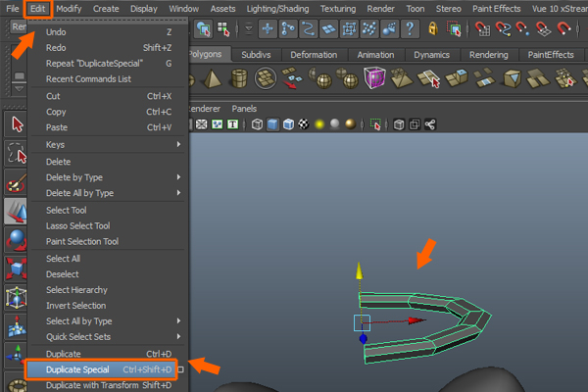This screenshot has height=392, width=588.
Task: Choose Redo from the Edit menu
Action: pyautogui.click(x=108, y=48)
